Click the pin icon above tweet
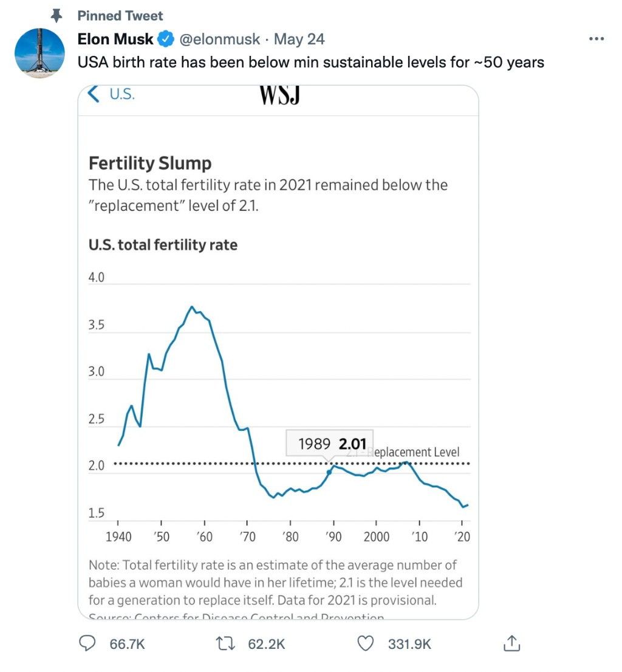This screenshot has height=672, width=622. tap(56, 15)
